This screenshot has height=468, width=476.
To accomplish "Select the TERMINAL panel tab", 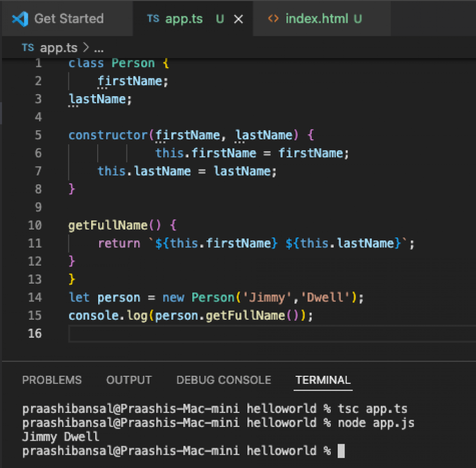I will (x=323, y=380).
